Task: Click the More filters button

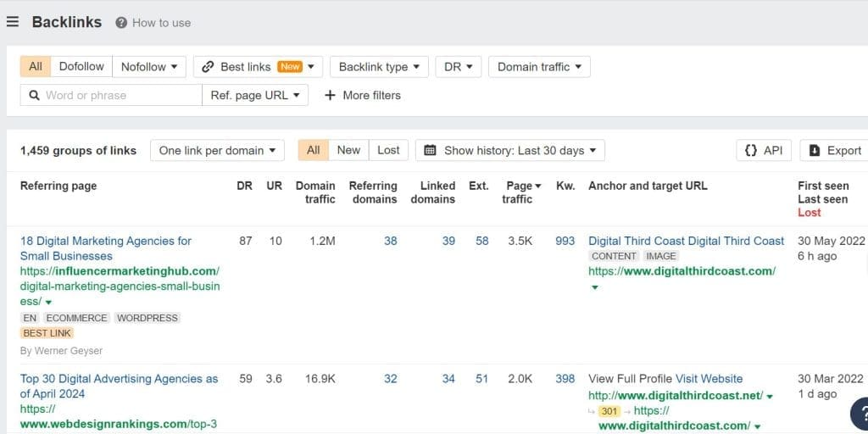Action: click(x=363, y=95)
